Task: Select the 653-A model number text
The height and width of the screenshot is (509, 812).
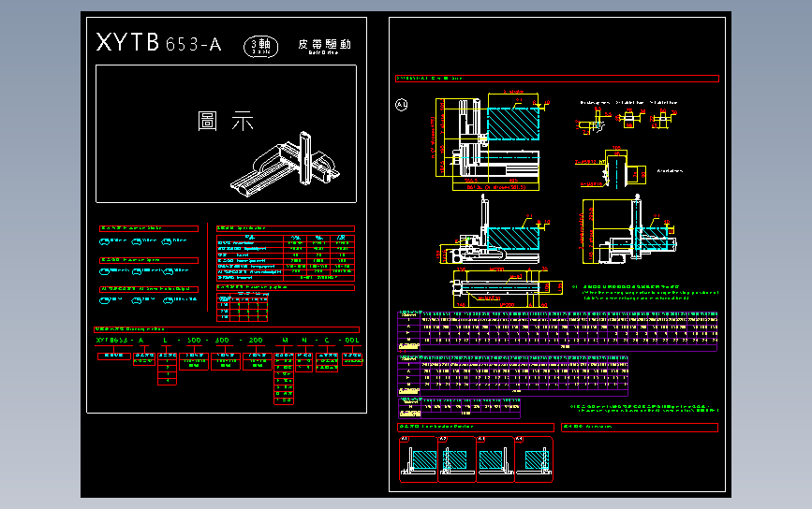Action: pos(194,45)
